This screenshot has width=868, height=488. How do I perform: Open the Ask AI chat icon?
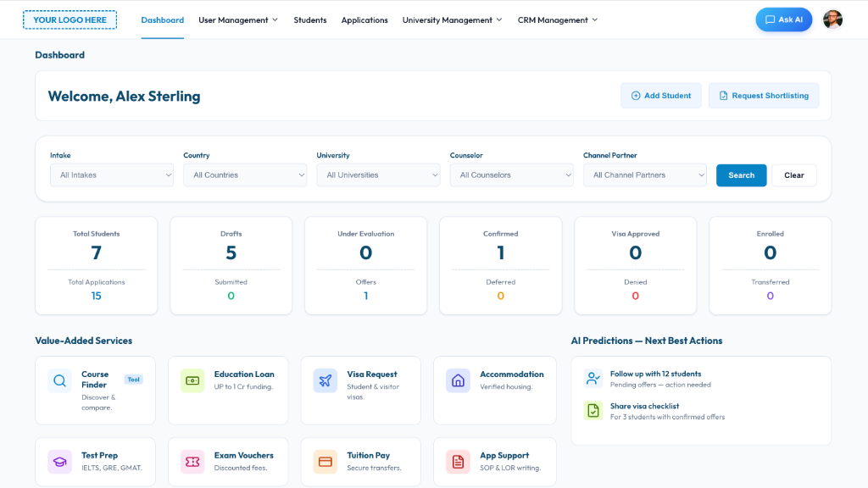[x=769, y=19]
